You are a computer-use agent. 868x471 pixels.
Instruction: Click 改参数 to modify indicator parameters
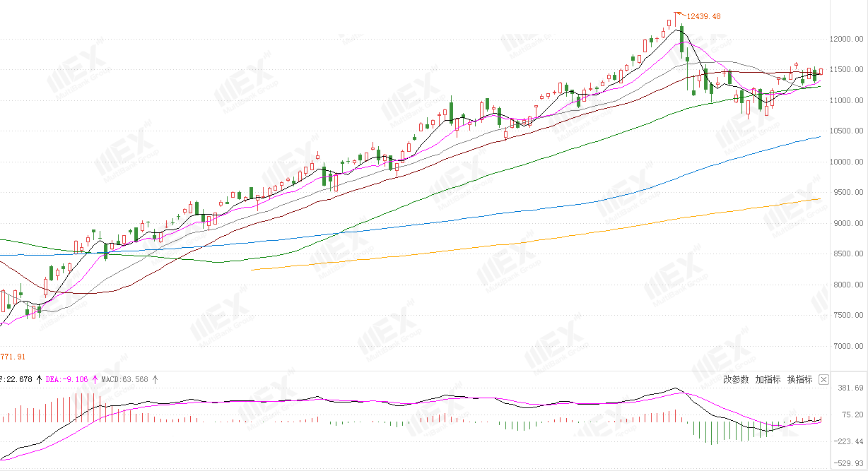click(x=736, y=379)
